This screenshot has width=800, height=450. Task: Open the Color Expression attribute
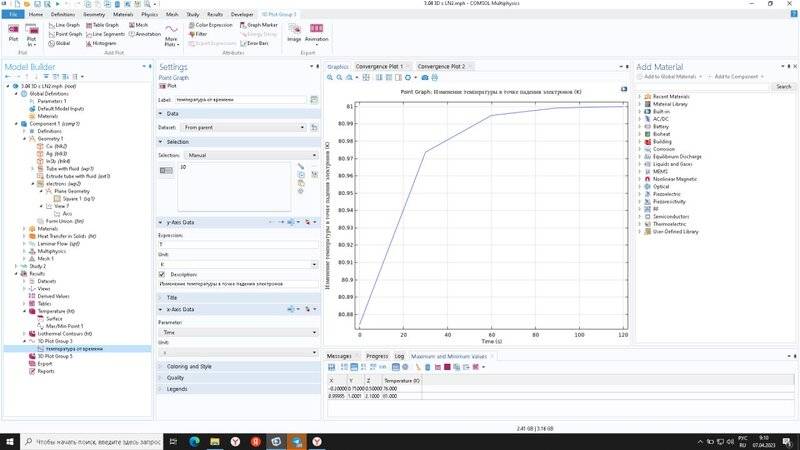(x=209, y=25)
